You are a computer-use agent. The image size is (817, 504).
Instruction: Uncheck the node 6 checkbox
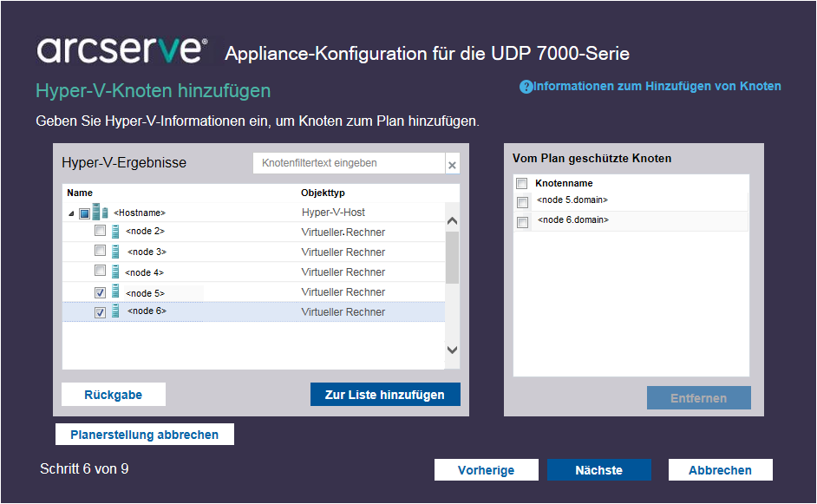click(x=100, y=312)
